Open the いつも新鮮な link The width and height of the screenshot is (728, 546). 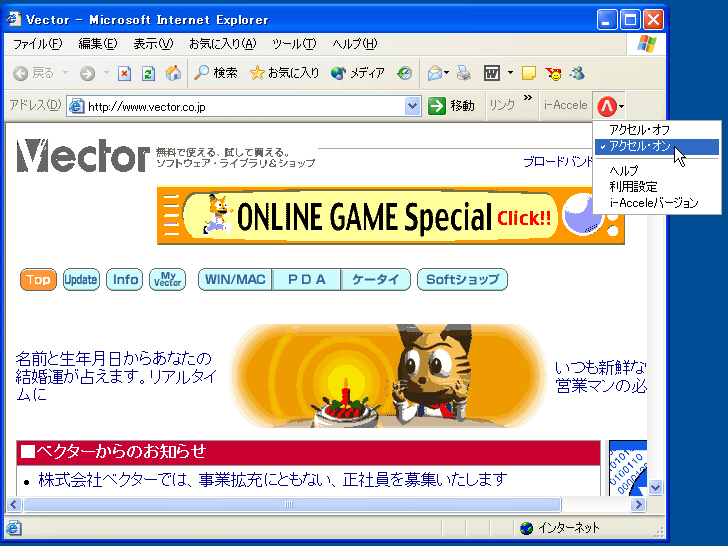point(601,376)
